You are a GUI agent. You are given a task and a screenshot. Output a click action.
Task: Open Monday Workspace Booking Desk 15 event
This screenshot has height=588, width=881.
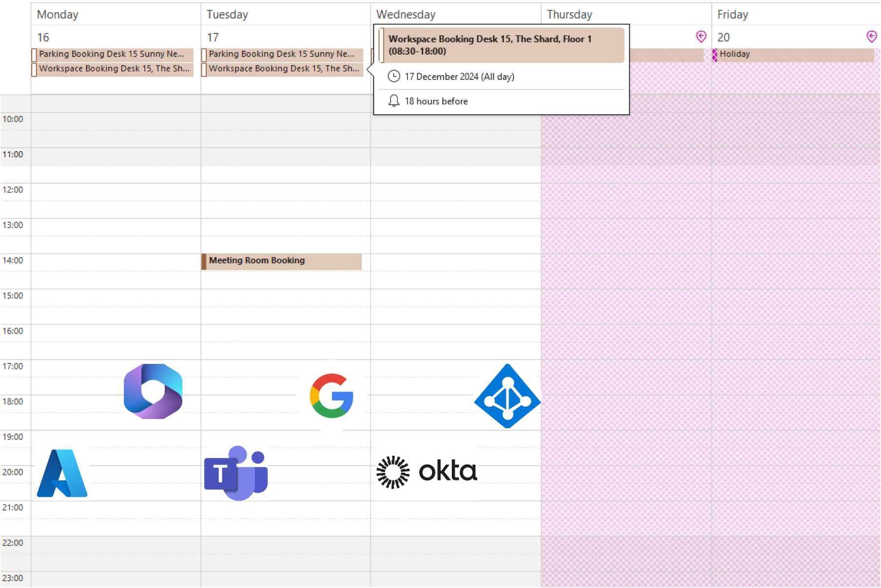point(113,69)
